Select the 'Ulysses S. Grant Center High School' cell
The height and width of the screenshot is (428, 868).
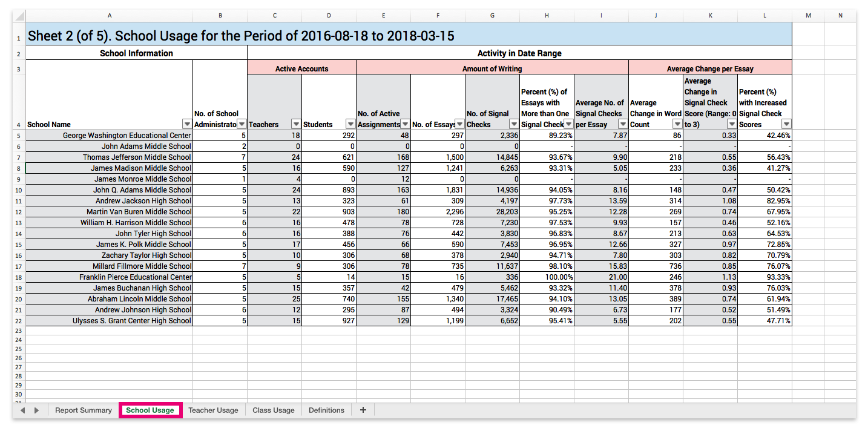(x=110, y=321)
